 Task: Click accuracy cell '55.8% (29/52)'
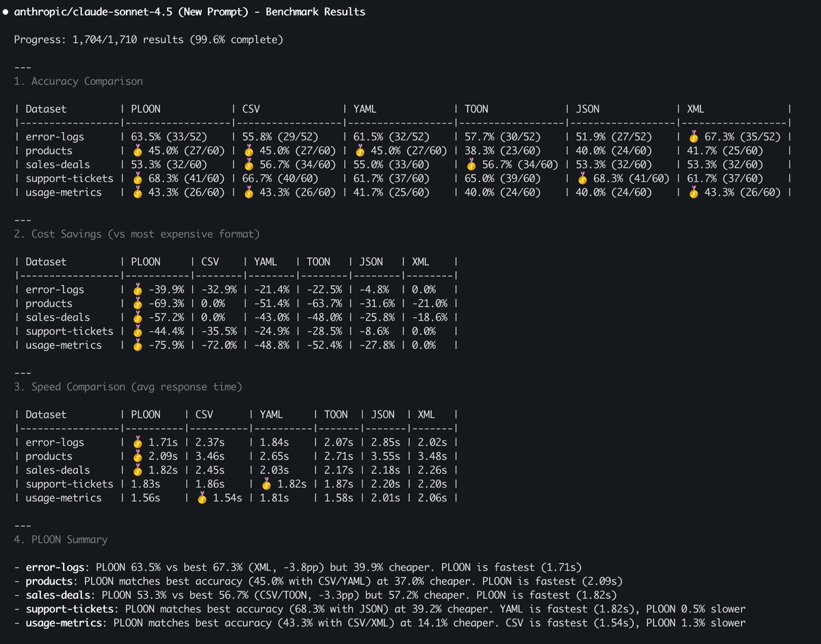pos(281,137)
